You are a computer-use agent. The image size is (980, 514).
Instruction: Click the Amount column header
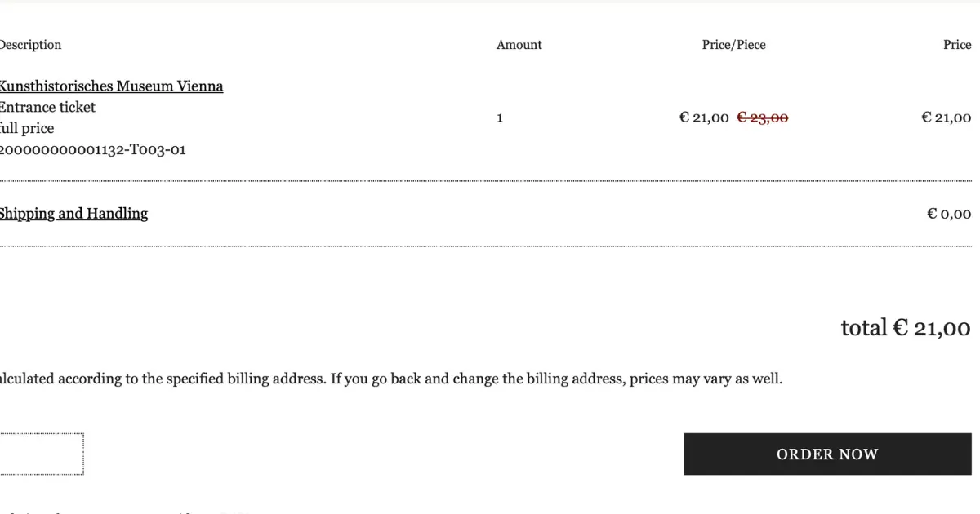(x=519, y=45)
